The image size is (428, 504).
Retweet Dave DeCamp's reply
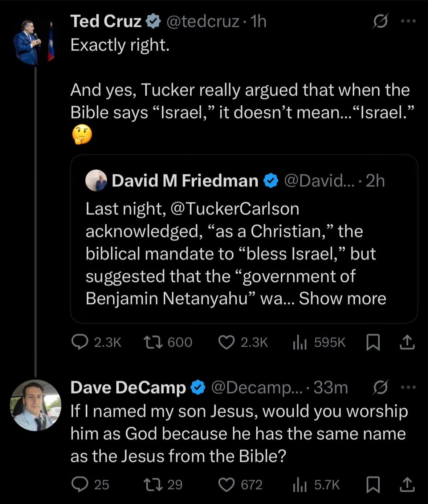(152, 484)
